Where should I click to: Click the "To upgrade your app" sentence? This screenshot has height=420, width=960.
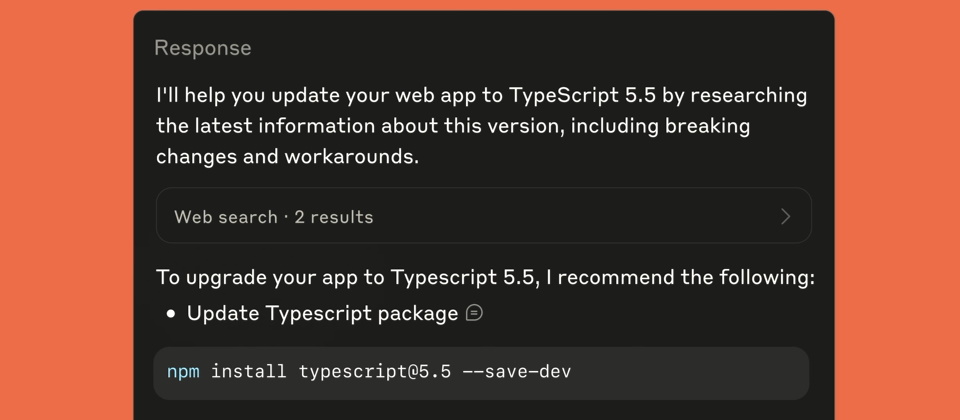coord(486,277)
